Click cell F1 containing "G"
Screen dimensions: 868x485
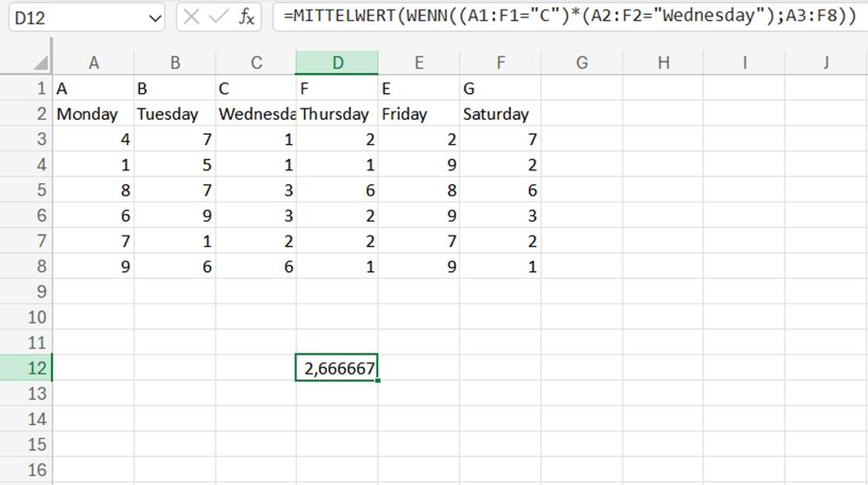point(500,88)
